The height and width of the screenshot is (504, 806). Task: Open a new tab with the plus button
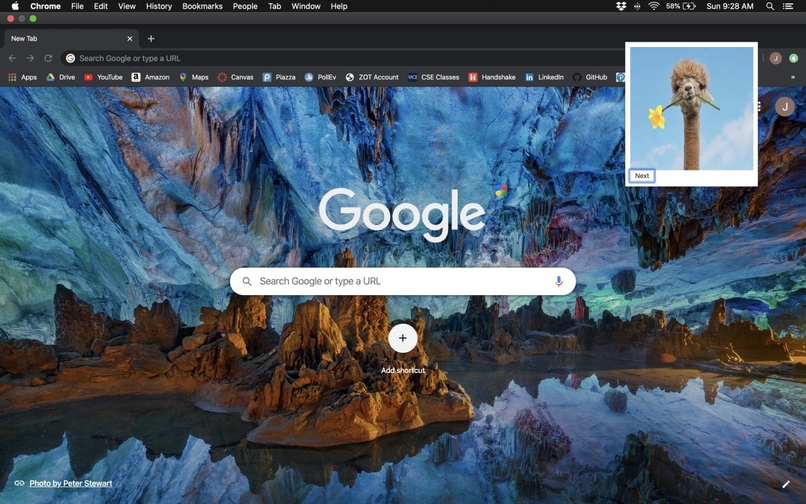tap(151, 39)
